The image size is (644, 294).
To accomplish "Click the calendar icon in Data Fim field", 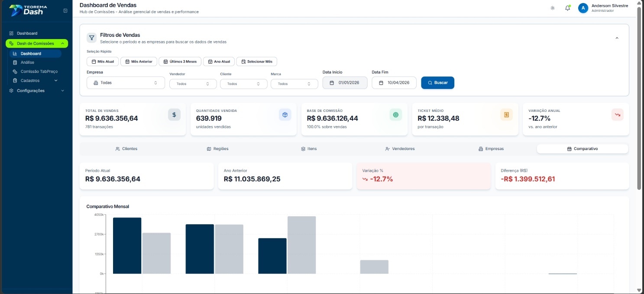I will (x=381, y=83).
